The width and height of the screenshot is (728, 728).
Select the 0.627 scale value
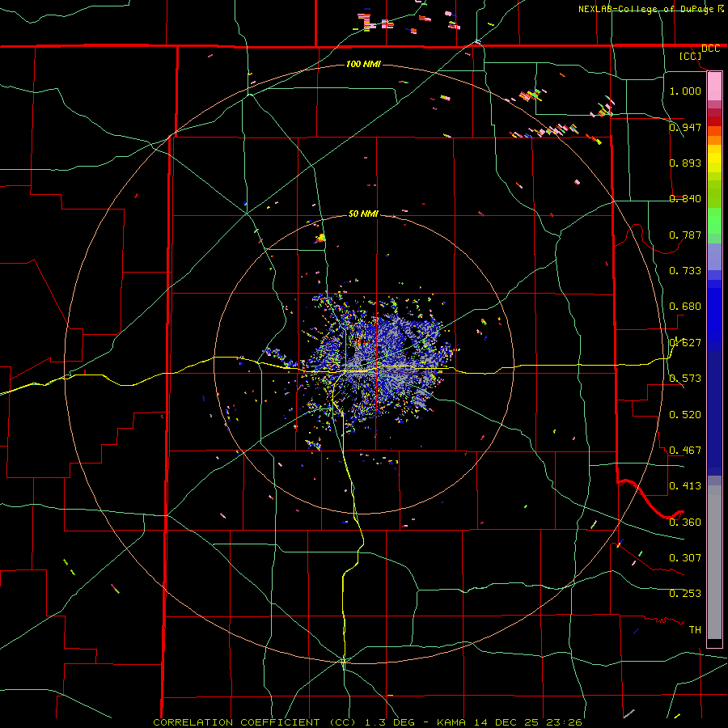pyautogui.click(x=685, y=343)
